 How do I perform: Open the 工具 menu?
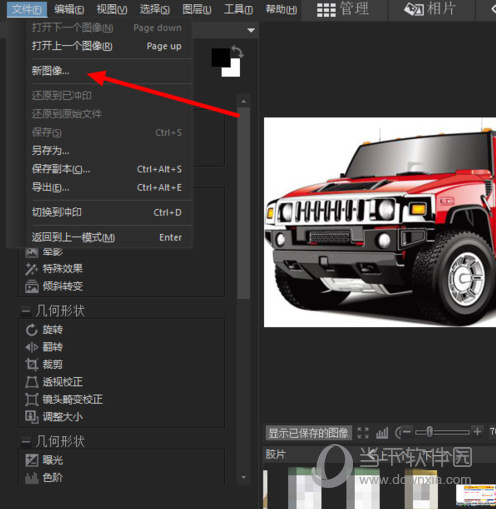239,9
